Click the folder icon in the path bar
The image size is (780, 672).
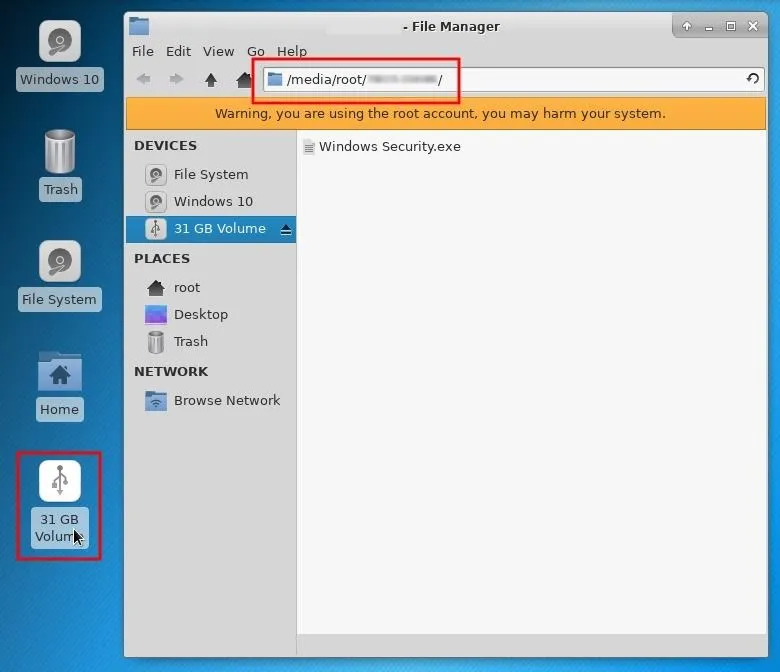pos(275,79)
